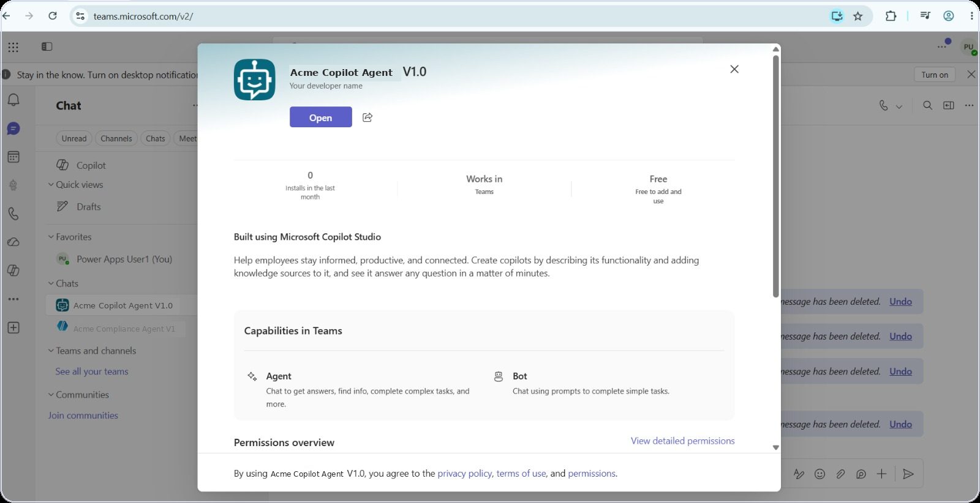
Task: Install Teams app icon in address bar
Action: click(837, 16)
